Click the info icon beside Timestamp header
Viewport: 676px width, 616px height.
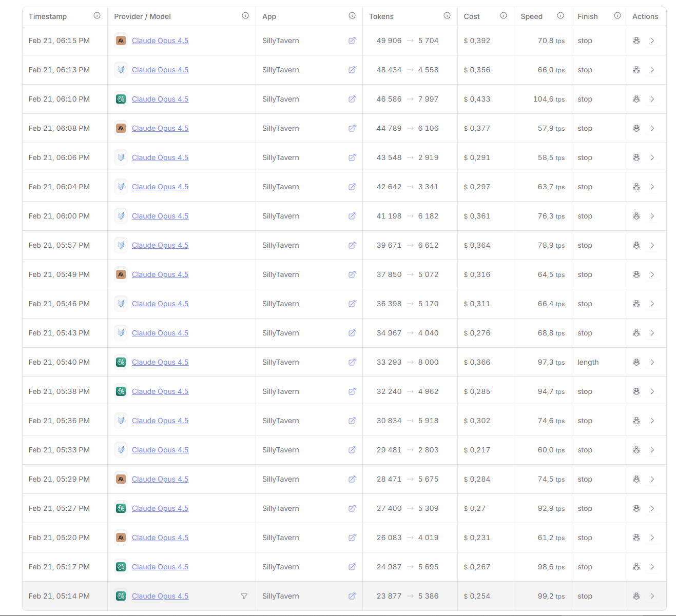(97, 16)
